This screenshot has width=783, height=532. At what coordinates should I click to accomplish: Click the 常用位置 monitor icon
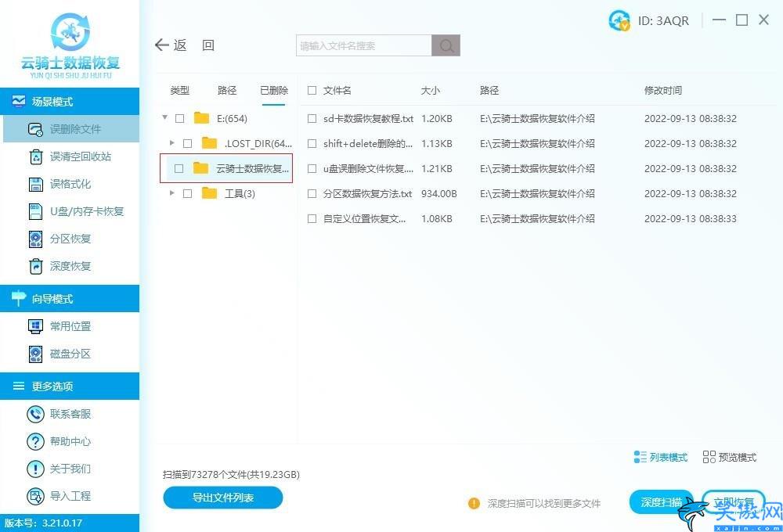pos(35,326)
